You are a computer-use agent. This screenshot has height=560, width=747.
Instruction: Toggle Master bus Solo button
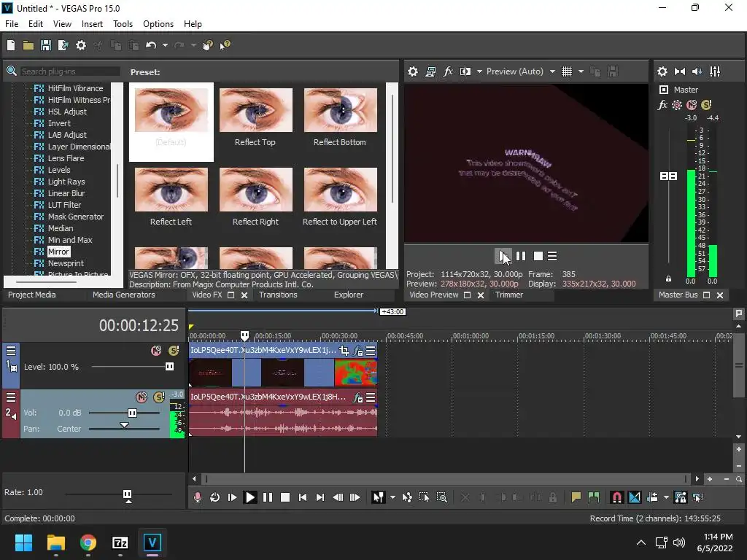706,105
